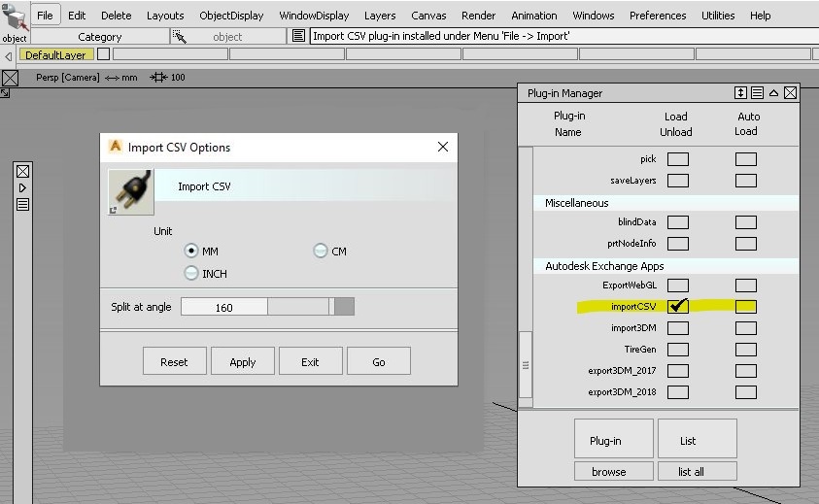Click the Miscellaneous section header
This screenshot has width=819, height=504.
click(x=666, y=203)
